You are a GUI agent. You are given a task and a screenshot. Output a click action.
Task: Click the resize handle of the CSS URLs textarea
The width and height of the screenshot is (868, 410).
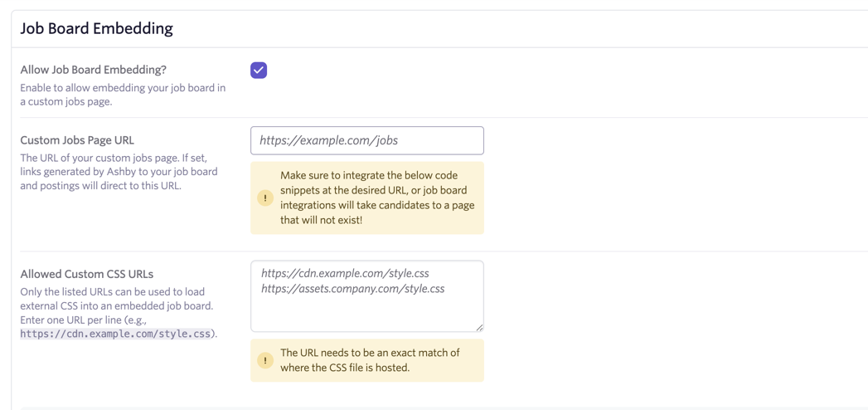479,327
